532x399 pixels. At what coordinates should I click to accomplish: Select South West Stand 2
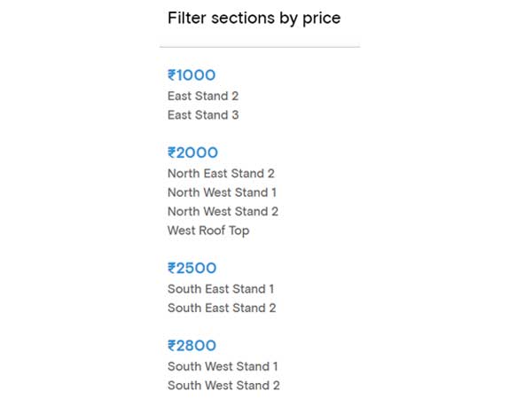click(223, 386)
